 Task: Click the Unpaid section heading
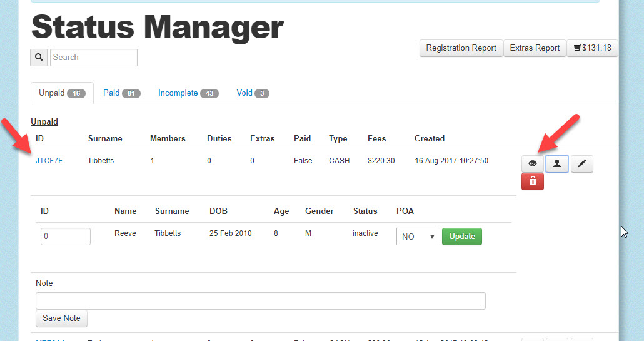(x=44, y=121)
